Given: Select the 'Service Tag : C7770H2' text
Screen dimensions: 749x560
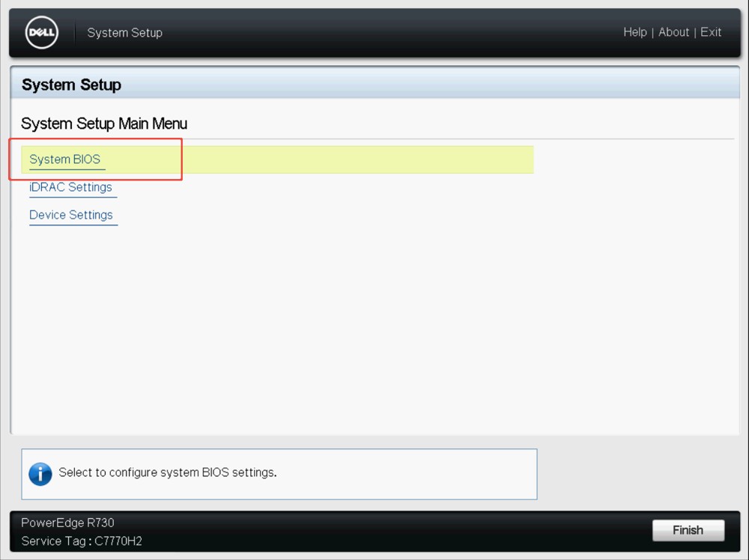Looking at the screenshot, I should 82,541.
